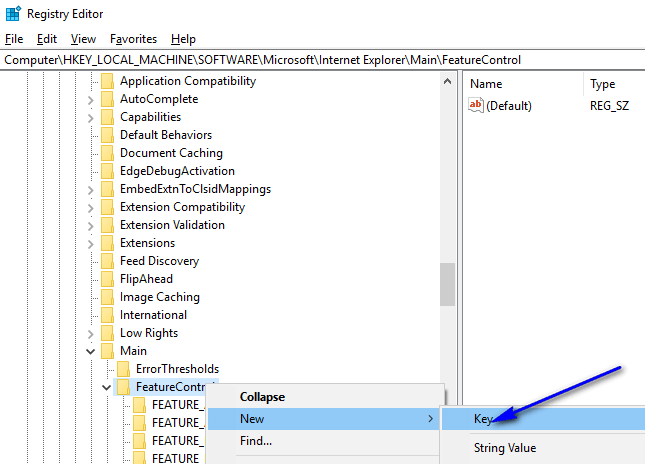Open the Edit menu
Image resolution: width=645 pixels, height=464 pixels.
(46, 39)
